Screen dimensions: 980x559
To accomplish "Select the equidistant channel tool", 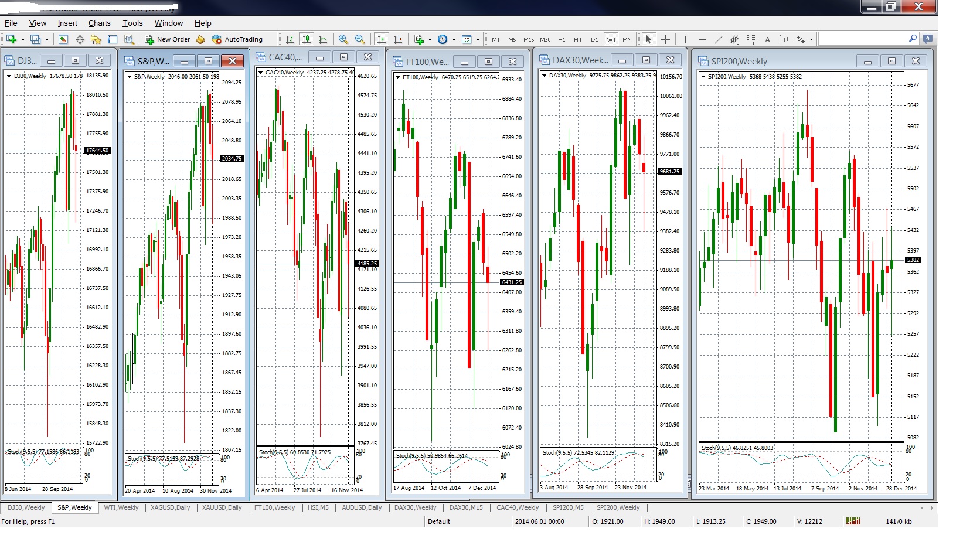I will (x=734, y=39).
